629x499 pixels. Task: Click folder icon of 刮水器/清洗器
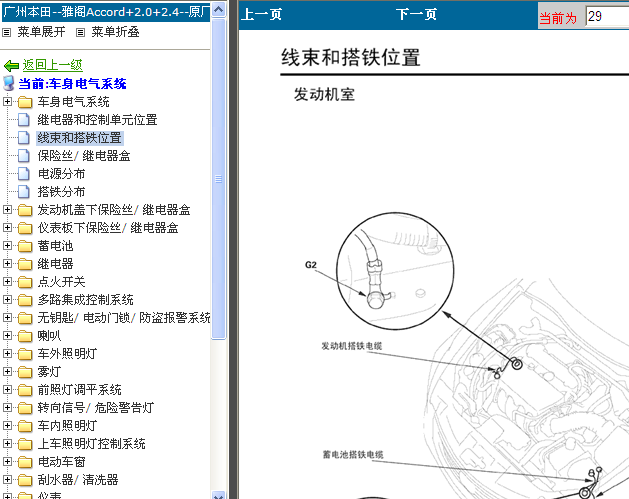25,480
